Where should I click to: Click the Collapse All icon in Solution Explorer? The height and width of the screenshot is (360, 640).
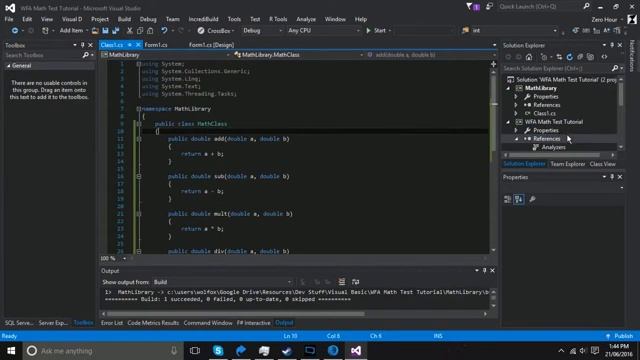pyautogui.click(x=580, y=57)
